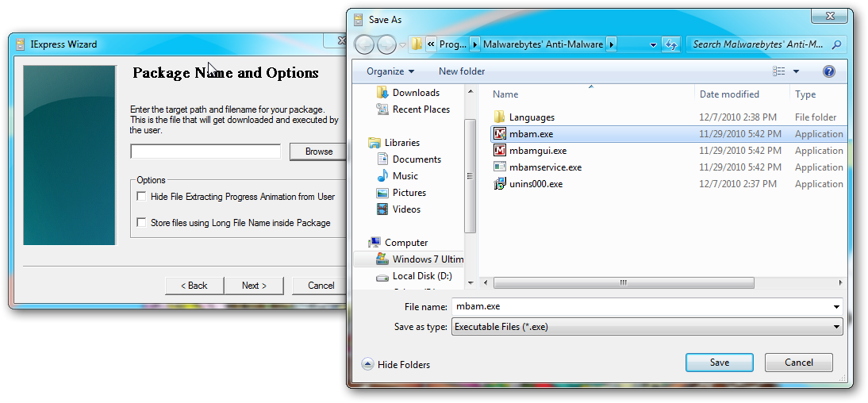Click the sidebar scroll down arrow

(x=470, y=282)
